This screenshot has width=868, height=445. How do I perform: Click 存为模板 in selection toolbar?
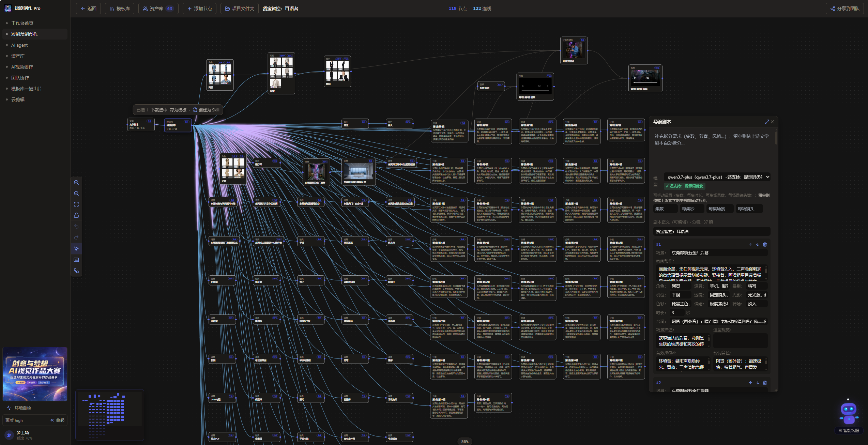178,110
